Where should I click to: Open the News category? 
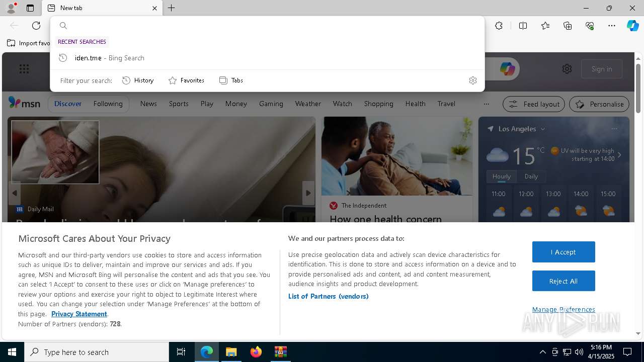point(148,104)
